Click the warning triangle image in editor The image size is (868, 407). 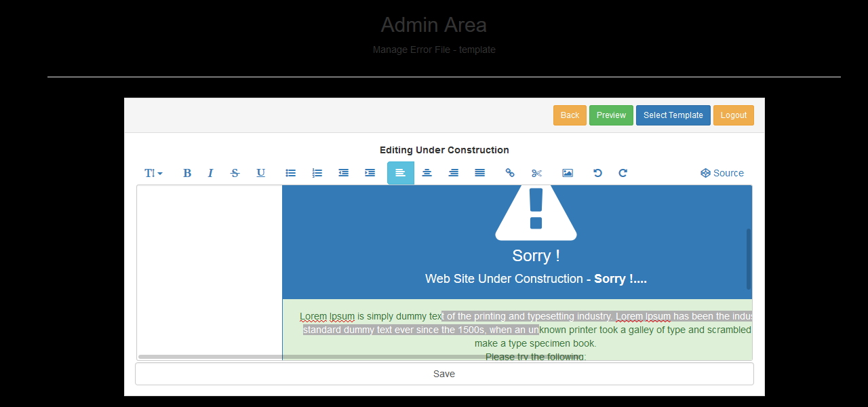[x=536, y=213]
